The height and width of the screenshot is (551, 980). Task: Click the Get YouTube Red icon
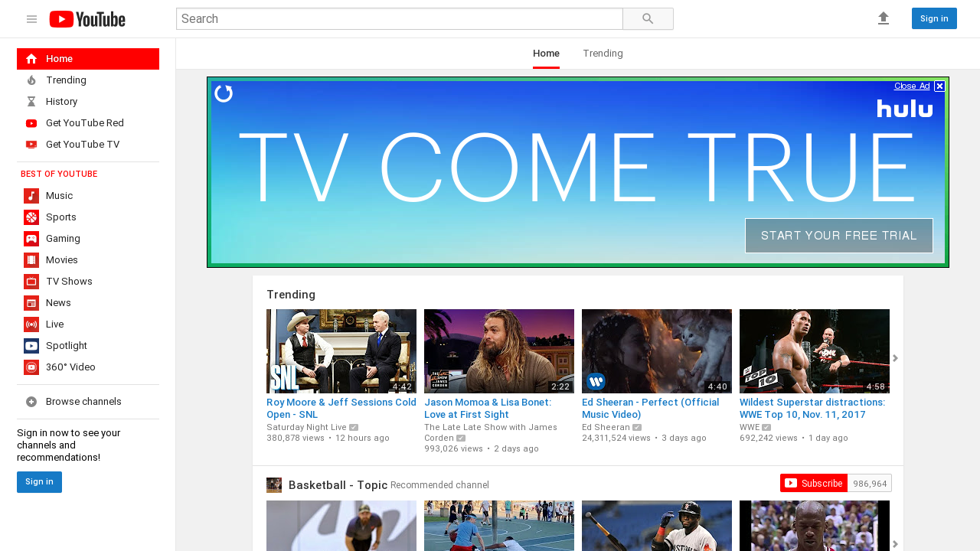click(x=31, y=123)
